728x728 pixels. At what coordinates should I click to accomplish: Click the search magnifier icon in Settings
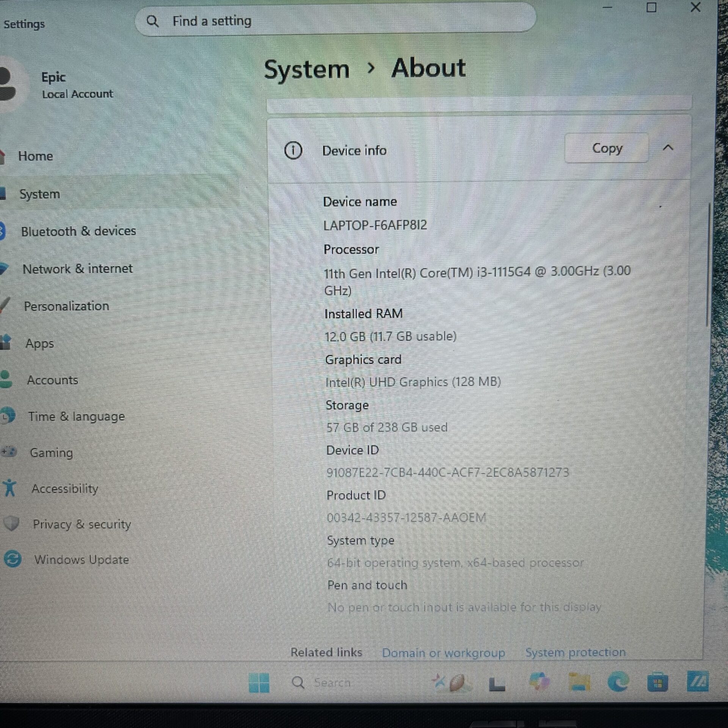pyautogui.click(x=152, y=21)
